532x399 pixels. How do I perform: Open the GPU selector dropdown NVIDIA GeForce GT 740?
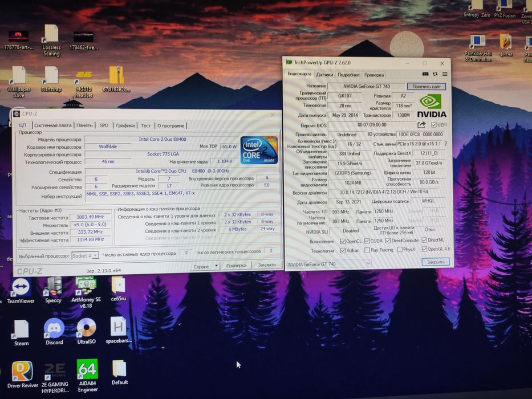click(329, 263)
